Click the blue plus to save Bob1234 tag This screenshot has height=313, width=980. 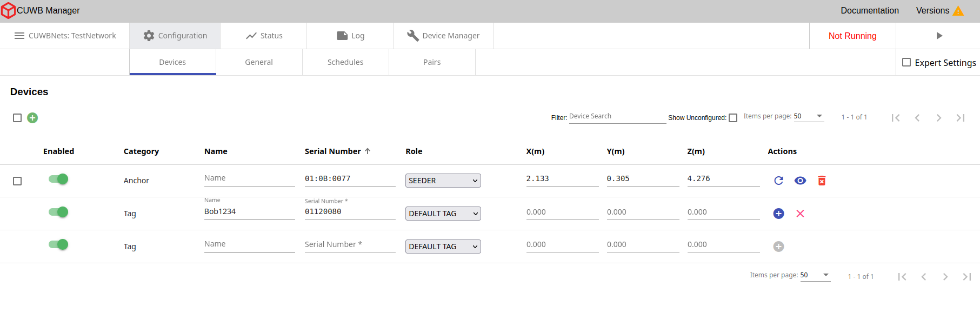pos(778,214)
